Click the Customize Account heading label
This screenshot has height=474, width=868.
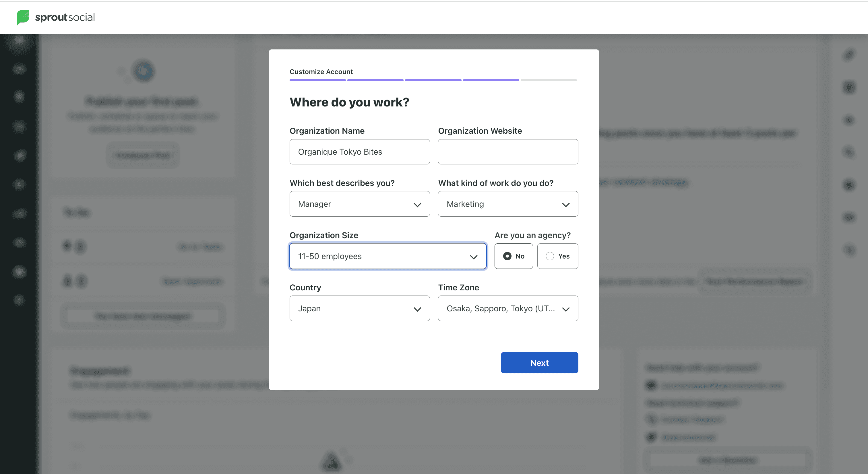(x=321, y=71)
